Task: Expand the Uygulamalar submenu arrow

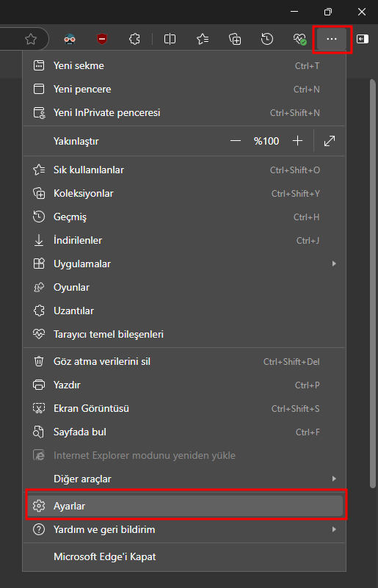Action: coord(334,264)
